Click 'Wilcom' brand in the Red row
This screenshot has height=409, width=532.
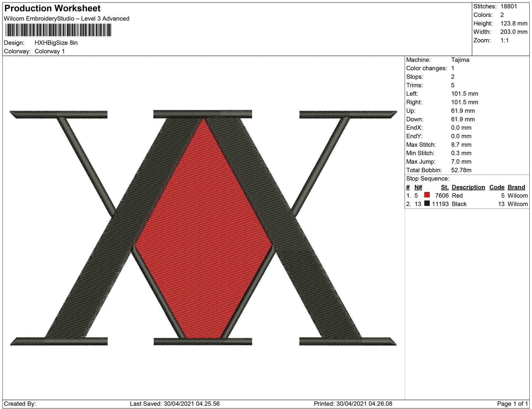pyautogui.click(x=518, y=195)
